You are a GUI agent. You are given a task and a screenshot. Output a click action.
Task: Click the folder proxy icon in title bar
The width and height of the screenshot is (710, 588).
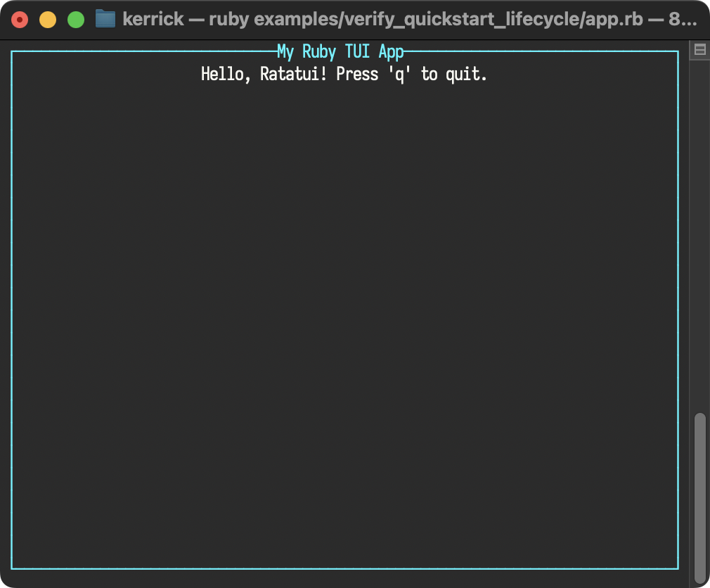click(105, 19)
